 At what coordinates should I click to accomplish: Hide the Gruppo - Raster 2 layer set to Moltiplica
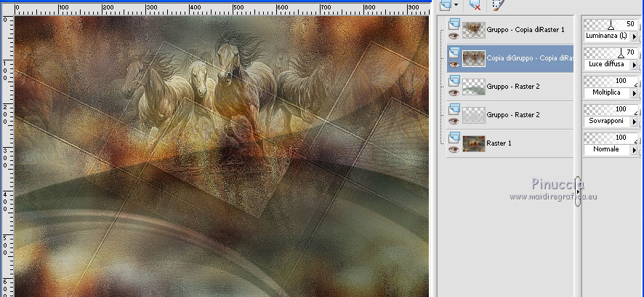454,93
